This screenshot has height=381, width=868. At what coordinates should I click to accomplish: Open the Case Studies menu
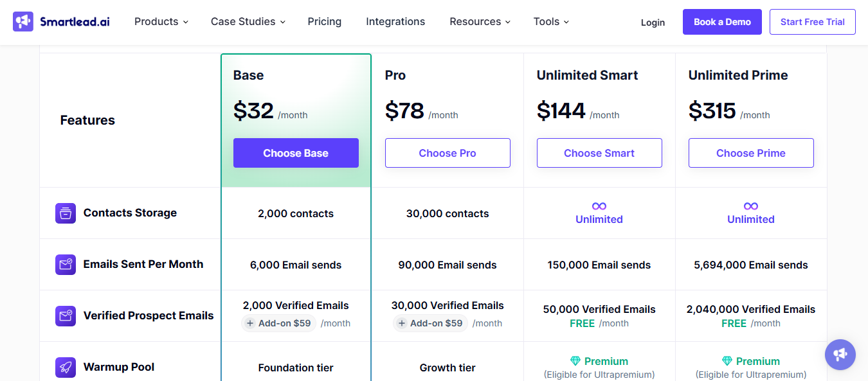(x=247, y=21)
